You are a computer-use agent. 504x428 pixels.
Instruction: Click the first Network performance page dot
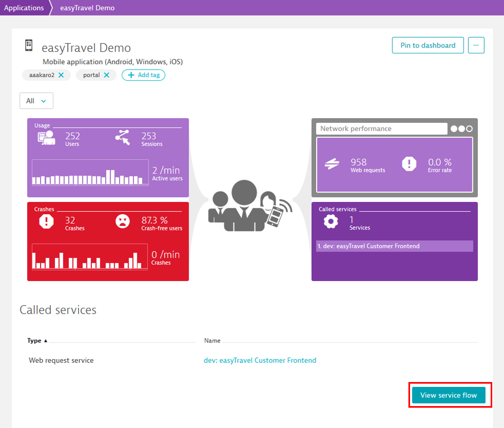[454, 129]
